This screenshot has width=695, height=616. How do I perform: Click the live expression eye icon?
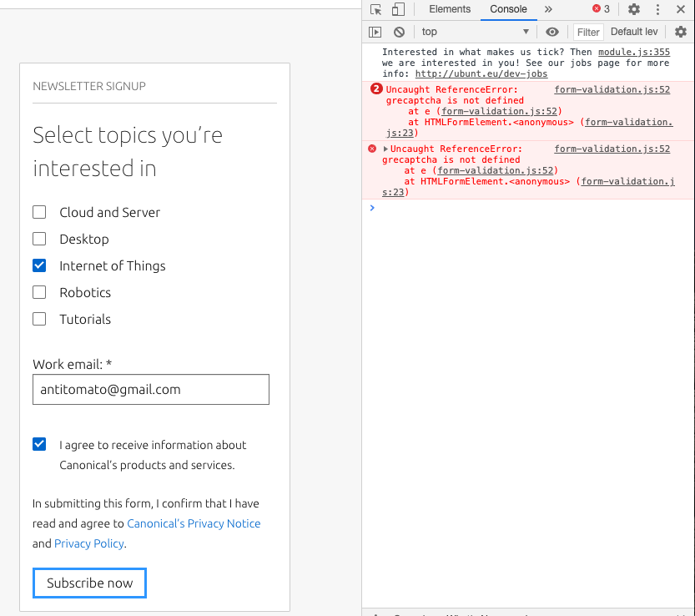(x=551, y=32)
